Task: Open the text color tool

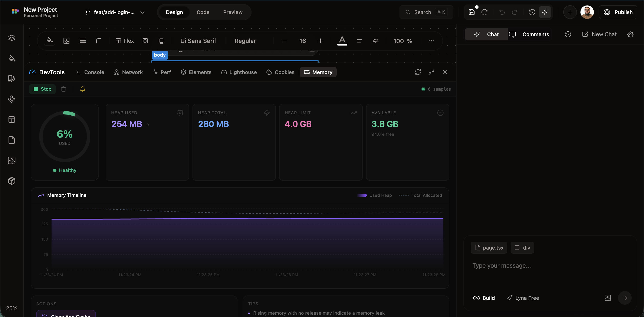Action: (x=342, y=41)
